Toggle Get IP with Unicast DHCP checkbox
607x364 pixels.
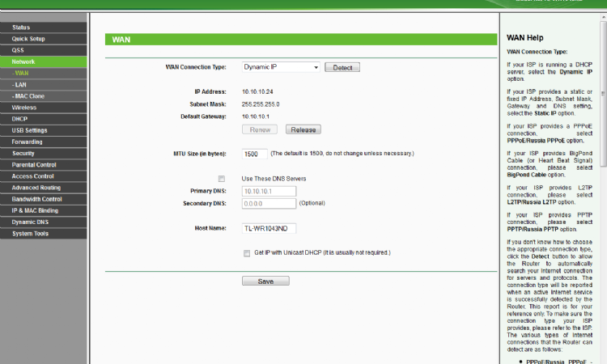coord(247,252)
